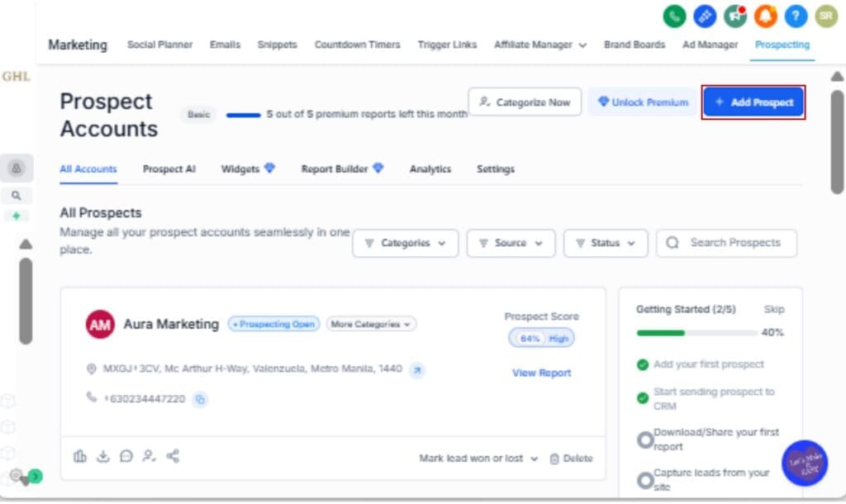The width and height of the screenshot is (846, 504).
Task: Check off the Add your first prospect step
Action: click(643, 364)
